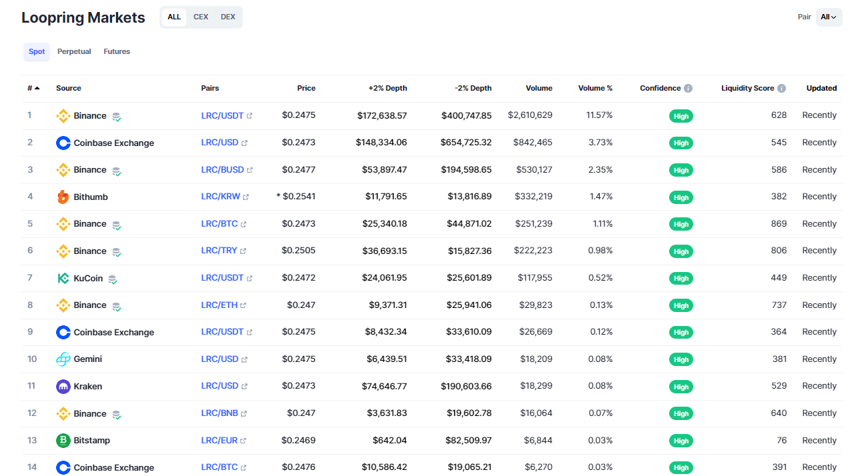Click the High confidence badge for Gemini
This screenshot has width=868, height=476.
tap(681, 360)
